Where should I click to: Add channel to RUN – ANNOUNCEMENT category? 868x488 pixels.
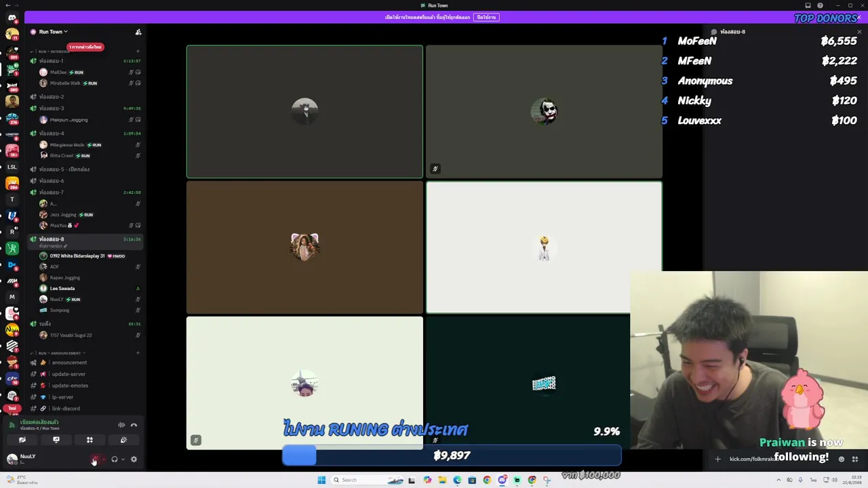[138, 353]
